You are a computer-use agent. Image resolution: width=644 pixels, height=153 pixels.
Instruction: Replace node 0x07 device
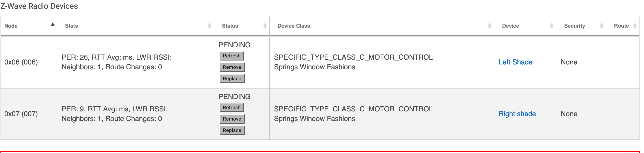coord(232,131)
